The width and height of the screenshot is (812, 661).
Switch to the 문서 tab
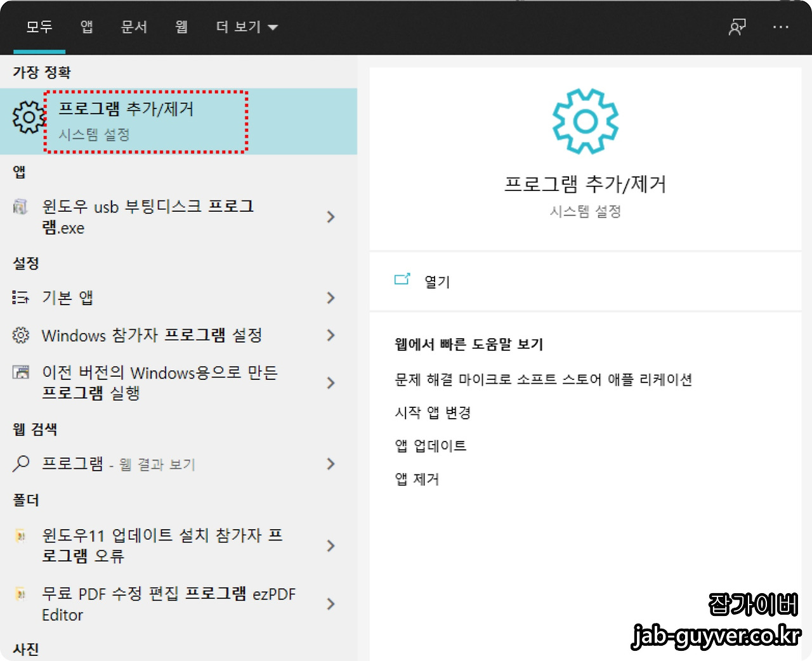coord(133,27)
